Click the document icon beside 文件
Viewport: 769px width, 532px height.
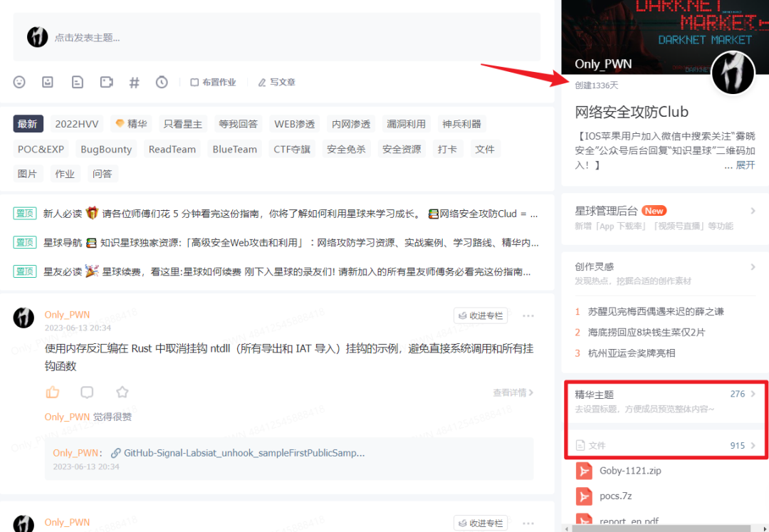click(x=580, y=446)
